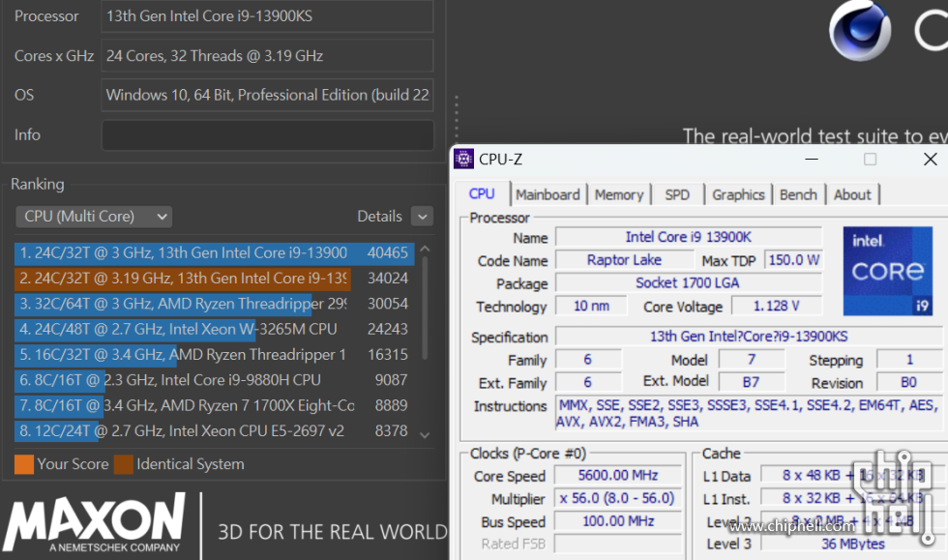Select ranking row 2 scoring 34024
The height and width of the screenshot is (560, 948).
[x=215, y=279]
